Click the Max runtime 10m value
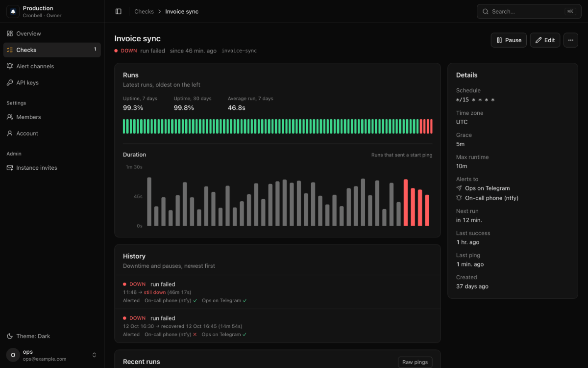Viewport: 588px width, 368px height. click(x=462, y=166)
